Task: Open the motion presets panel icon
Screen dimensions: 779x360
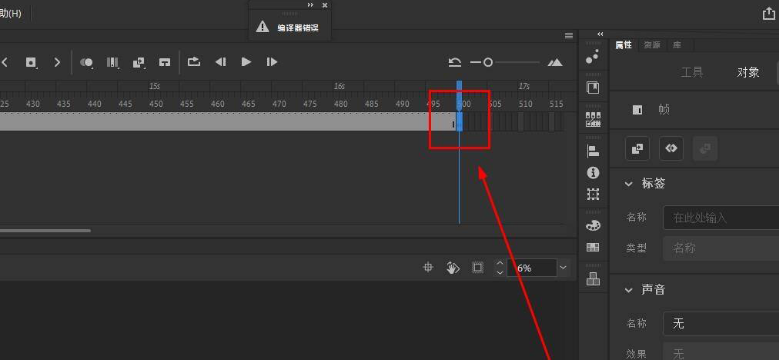Action: pyautogui.click(x=593, y=57)
